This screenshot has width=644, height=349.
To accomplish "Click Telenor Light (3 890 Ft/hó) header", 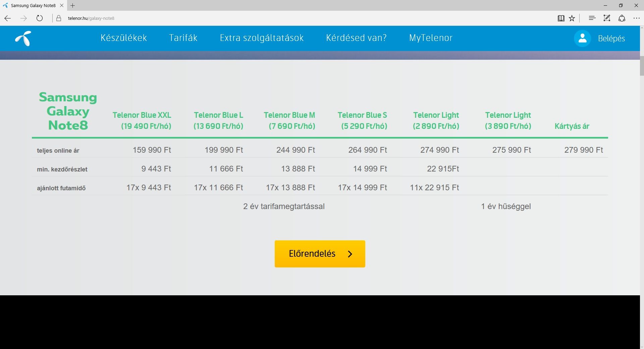I will point(508,120).
